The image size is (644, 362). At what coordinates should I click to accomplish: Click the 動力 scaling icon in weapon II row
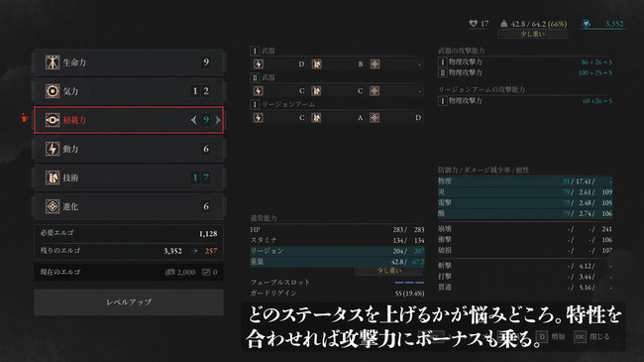(x=259, y=91)
